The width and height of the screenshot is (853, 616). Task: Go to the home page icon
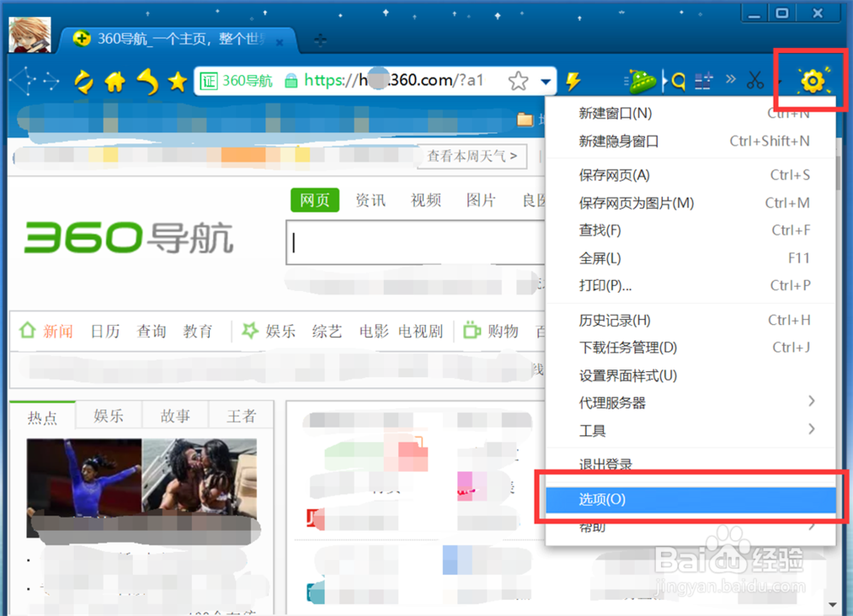[115, 82]
